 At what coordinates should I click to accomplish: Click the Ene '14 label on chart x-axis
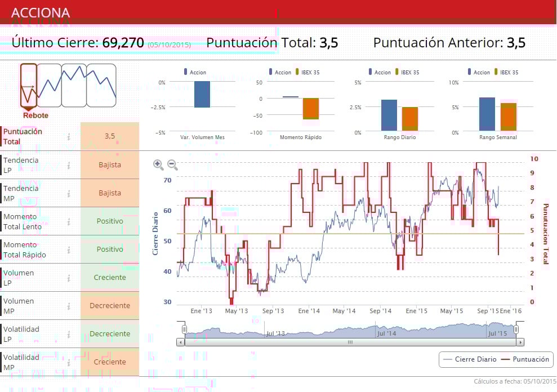coord(309,311)
